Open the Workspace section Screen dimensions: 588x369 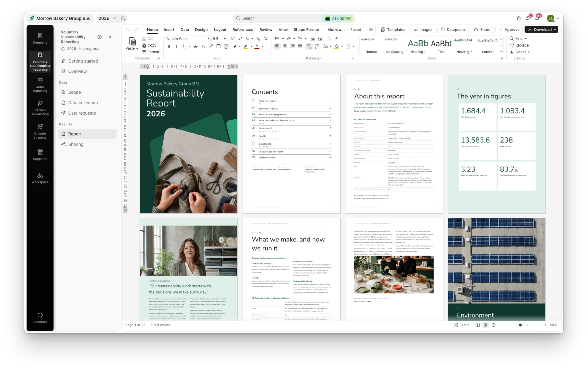tap(40, 178)
